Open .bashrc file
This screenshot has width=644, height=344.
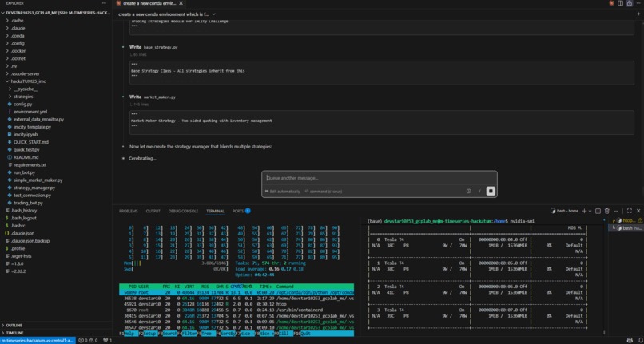tap(18, 225)
